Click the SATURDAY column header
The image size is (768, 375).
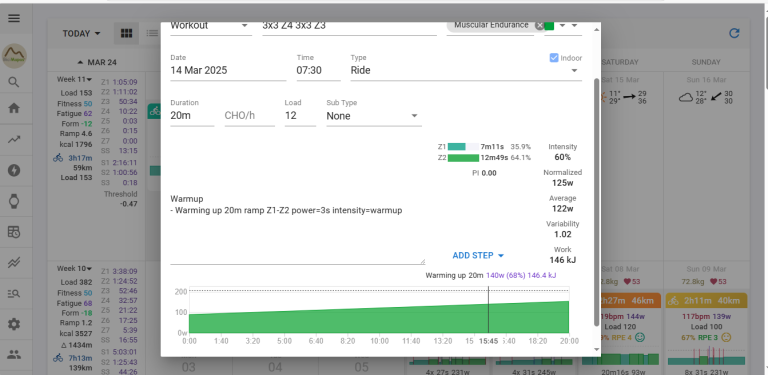[620, 62]
